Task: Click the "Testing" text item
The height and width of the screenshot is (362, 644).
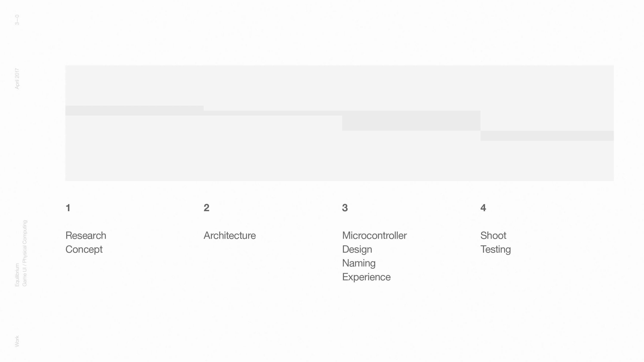Action: tap(496, 249)
